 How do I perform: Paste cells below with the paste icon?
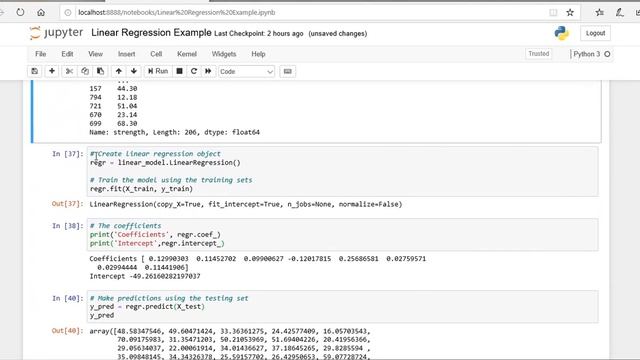(x=100, y=71)
